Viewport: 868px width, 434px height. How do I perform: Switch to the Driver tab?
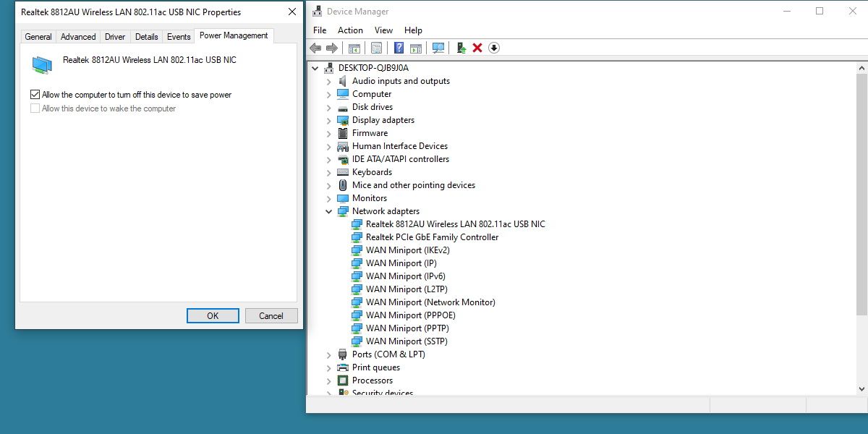point(115,37)
